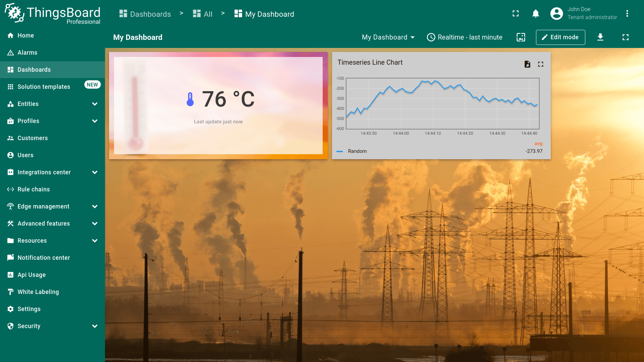This screenshot has width=644, height=362.
Task: Open Solution templates page
Action: point(52,87)
